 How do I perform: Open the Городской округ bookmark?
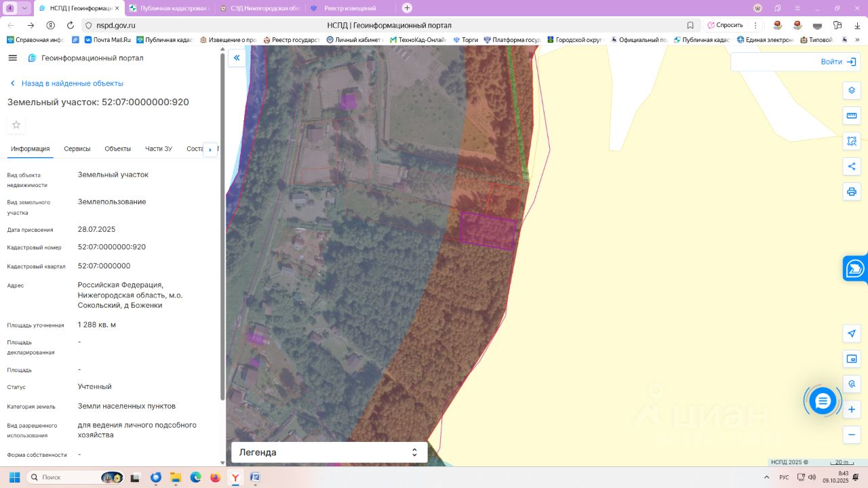[x=575, y=40]
